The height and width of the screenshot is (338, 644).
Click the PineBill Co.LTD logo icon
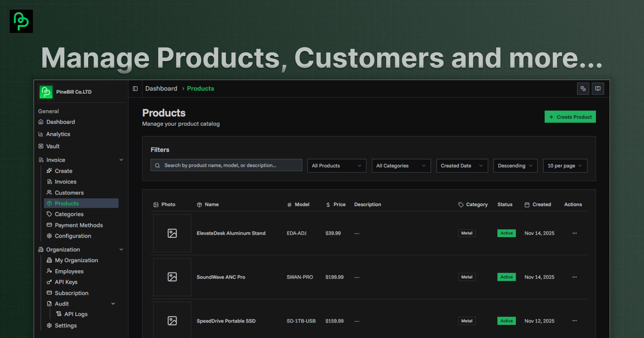46,92
